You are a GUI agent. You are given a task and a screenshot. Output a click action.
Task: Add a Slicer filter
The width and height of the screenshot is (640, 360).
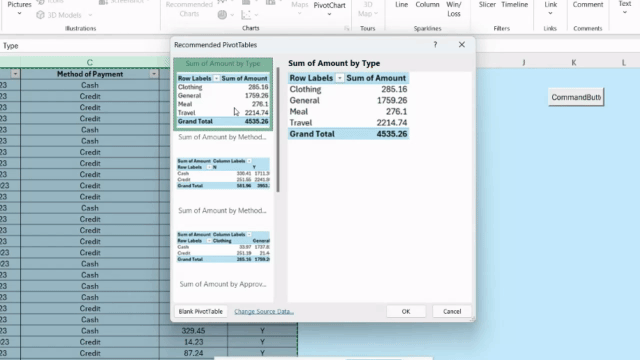point(487,5)
